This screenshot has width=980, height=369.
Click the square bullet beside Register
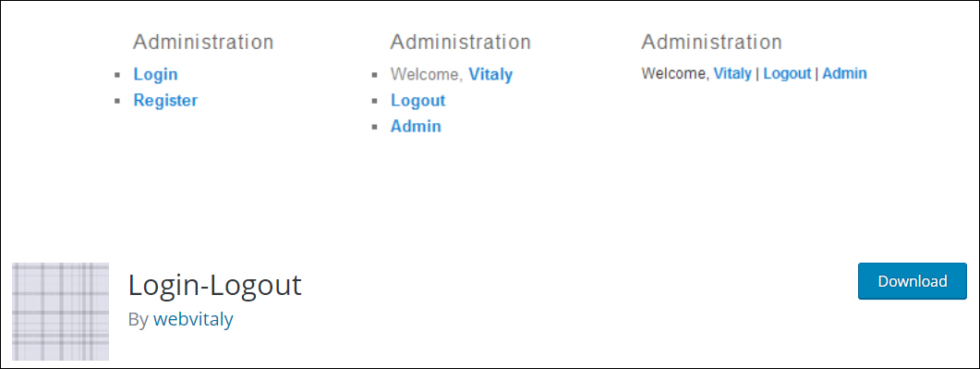(117, 102)
